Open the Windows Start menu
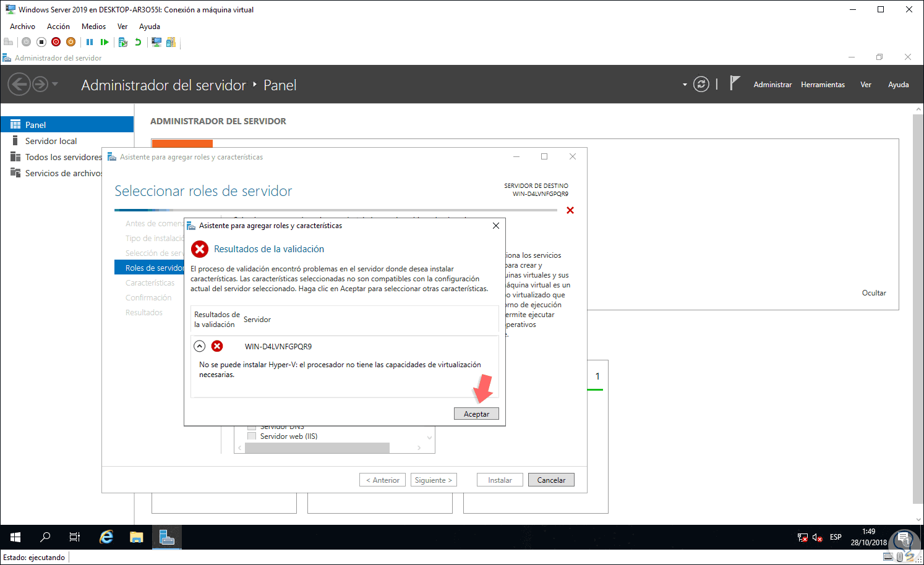Screen dimensions: 924x565 click(x=15, y=537)
